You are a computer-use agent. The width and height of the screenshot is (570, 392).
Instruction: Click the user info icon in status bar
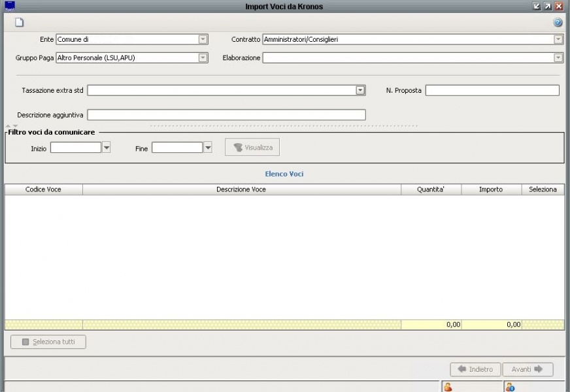[510, 387]
